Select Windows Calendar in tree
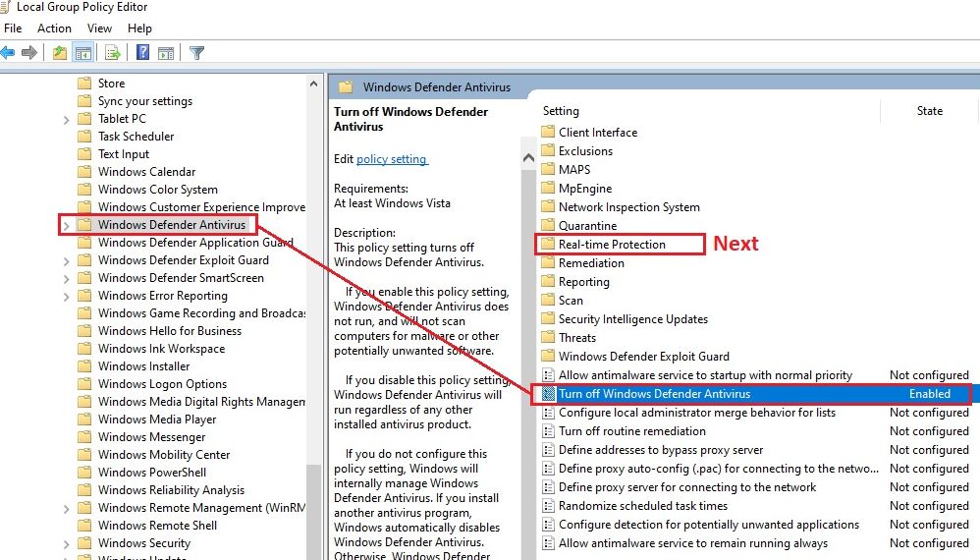The image size is (980, 560). click(x=147, y=172)
